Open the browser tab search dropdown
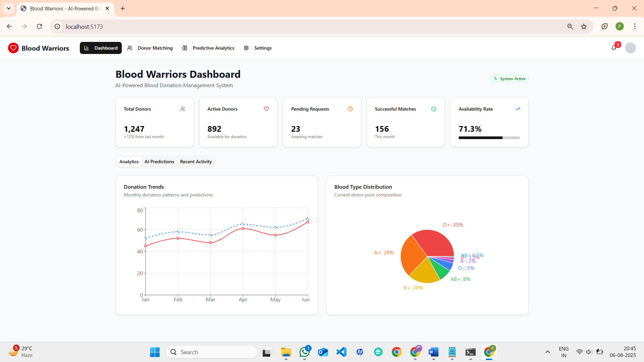This screenshot has width=644, height=362. tap(9, 8)
